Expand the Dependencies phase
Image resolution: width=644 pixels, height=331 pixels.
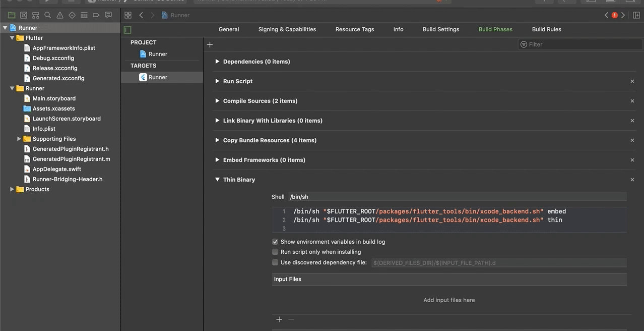tap(217, 62)
